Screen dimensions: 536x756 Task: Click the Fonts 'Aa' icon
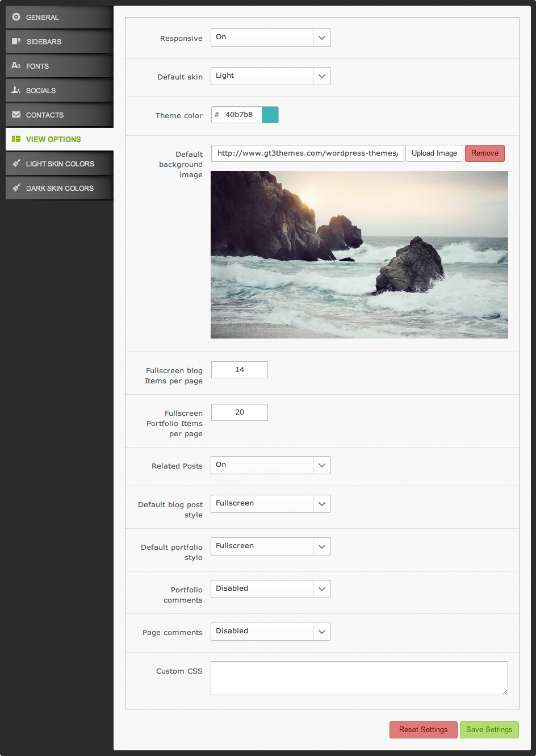tap(16, 66)
